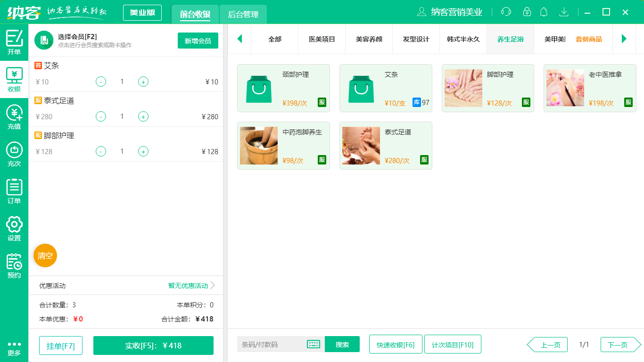Click the 清空 clear cart button

coord(45,255)
